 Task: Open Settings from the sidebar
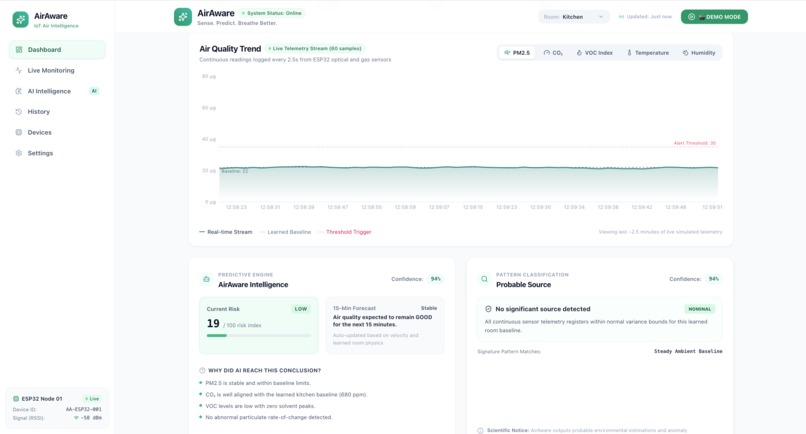click(57, 153)
